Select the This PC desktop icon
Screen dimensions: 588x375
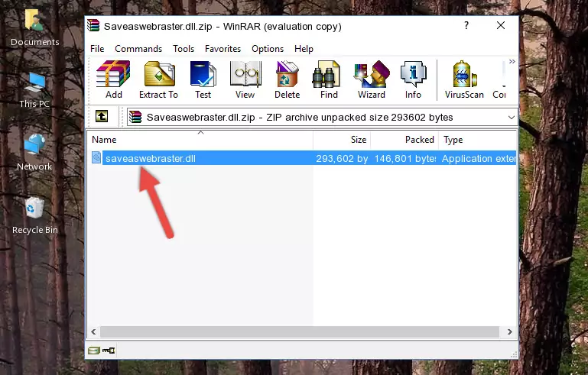[x=34, y=90]
